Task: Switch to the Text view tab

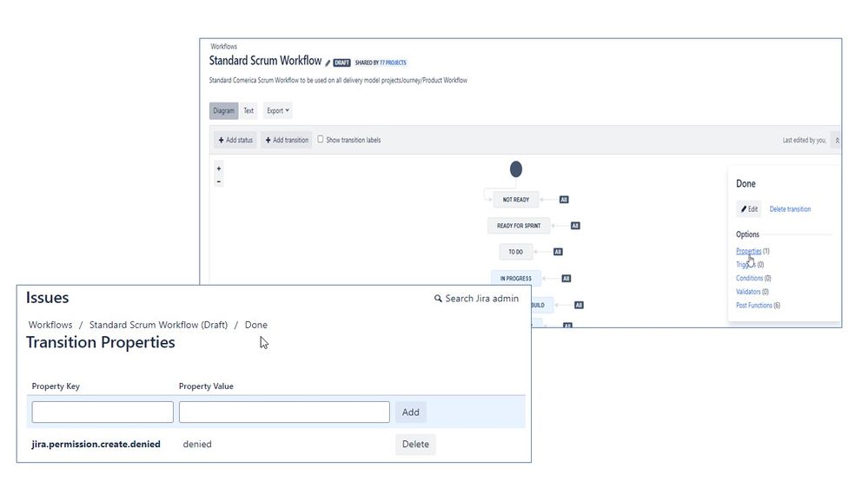Action: pyautogui.click(x=248, y=110)
